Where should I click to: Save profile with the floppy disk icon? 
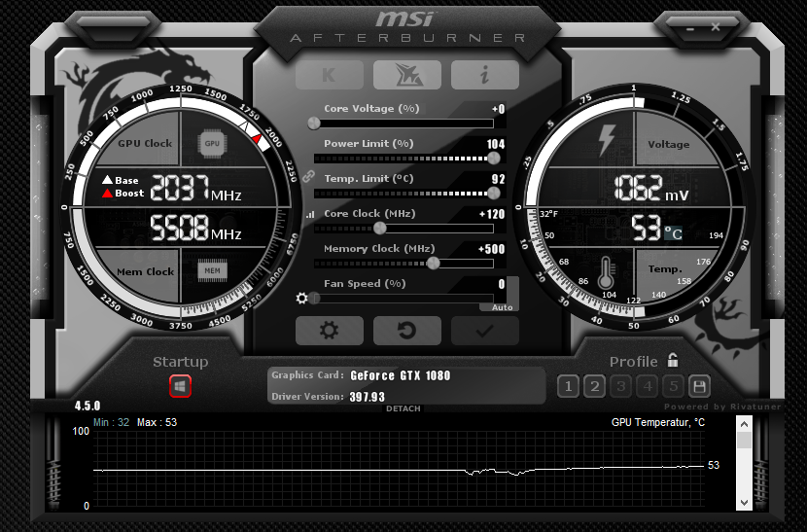[699, 386]
